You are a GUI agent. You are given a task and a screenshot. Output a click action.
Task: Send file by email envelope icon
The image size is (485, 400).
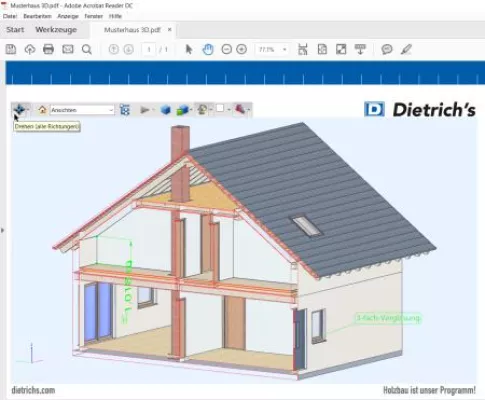coord(68,49)
